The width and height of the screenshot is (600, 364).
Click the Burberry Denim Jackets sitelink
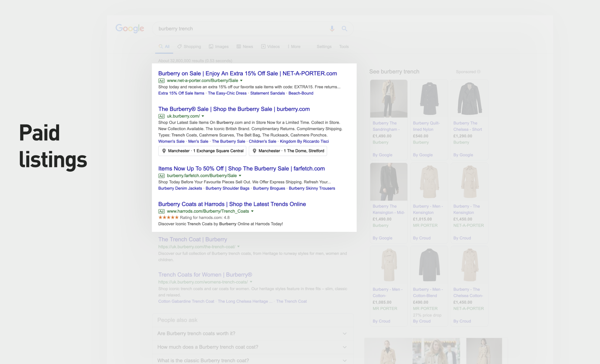coord(180,188)
